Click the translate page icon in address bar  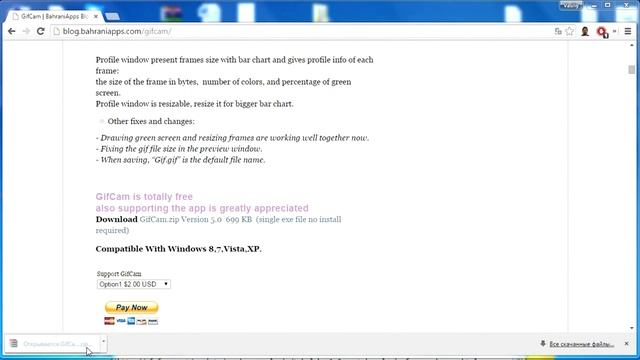click(x=558, y=31)
